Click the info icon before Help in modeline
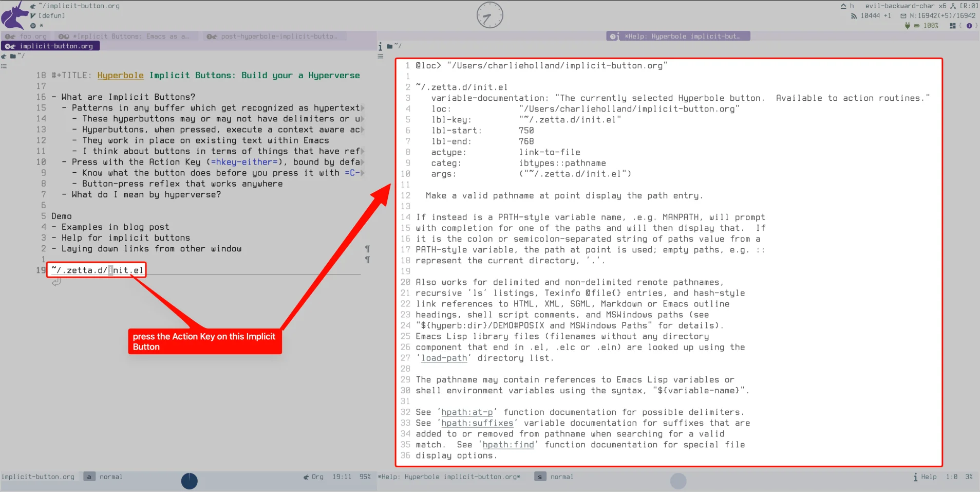This screenshot has height=492, width=980. pos(915,477)
